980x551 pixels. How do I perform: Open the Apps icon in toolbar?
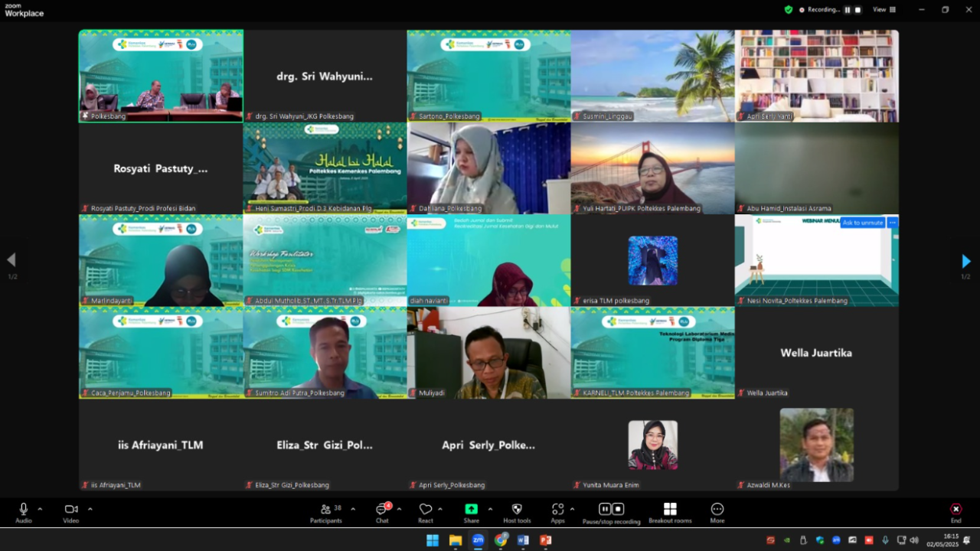pos(557,512)
